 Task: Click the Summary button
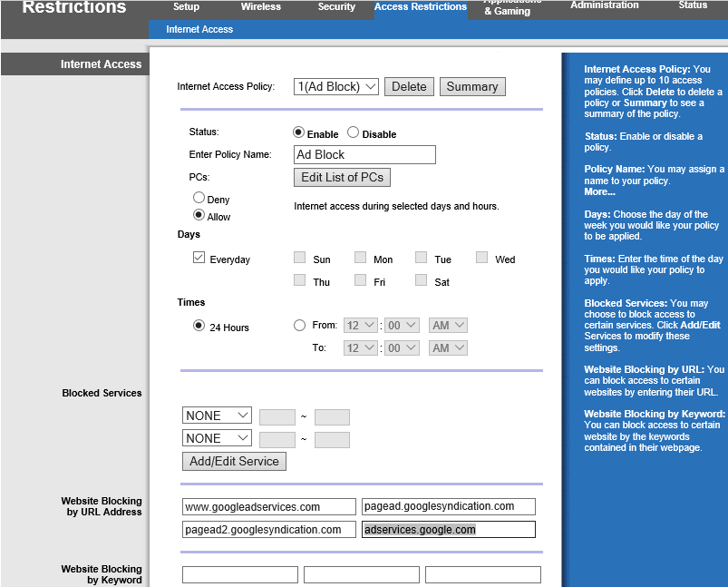click(472, 87)
